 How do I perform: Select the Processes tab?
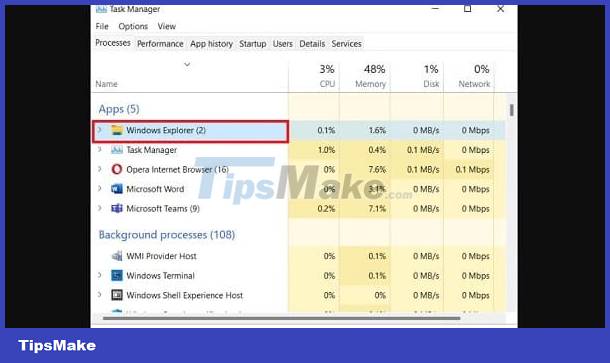point(113,43)
